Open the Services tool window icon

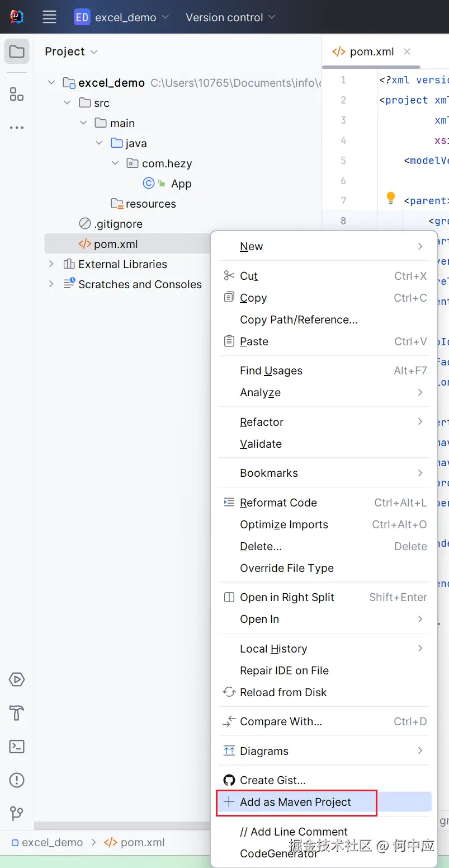[17, 679]
